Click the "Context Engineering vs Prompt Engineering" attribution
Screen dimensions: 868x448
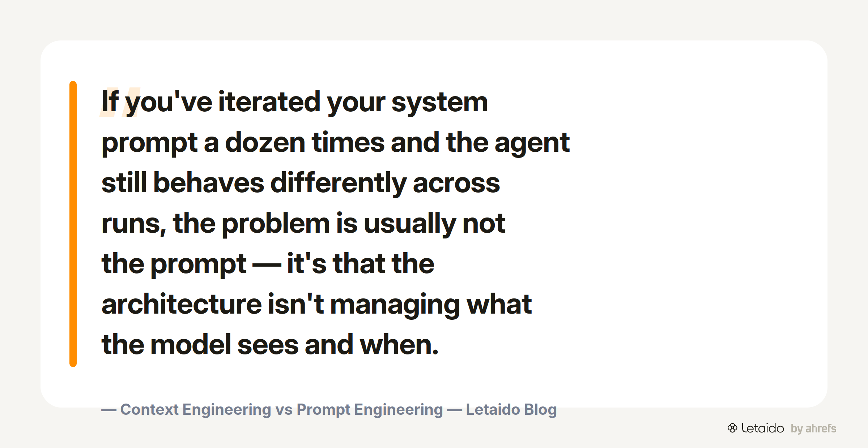pyautogui.click(x=281, y=410)
